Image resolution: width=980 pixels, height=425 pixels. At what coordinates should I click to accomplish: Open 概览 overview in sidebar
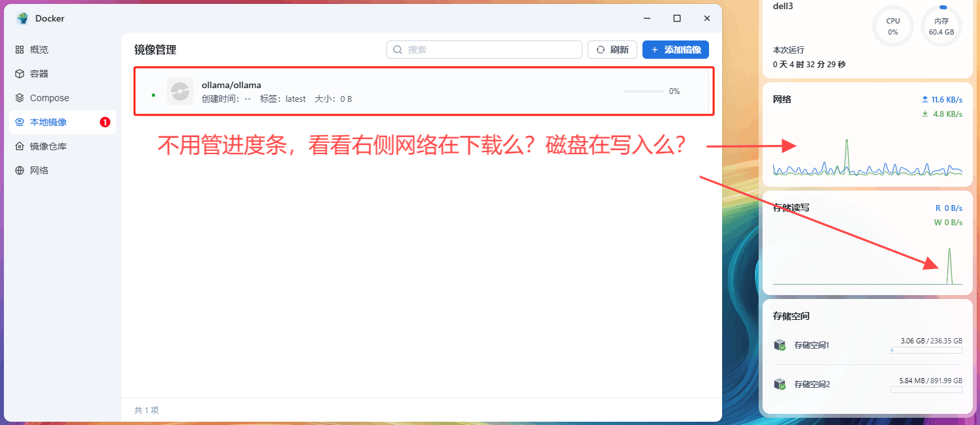(39, 50)
